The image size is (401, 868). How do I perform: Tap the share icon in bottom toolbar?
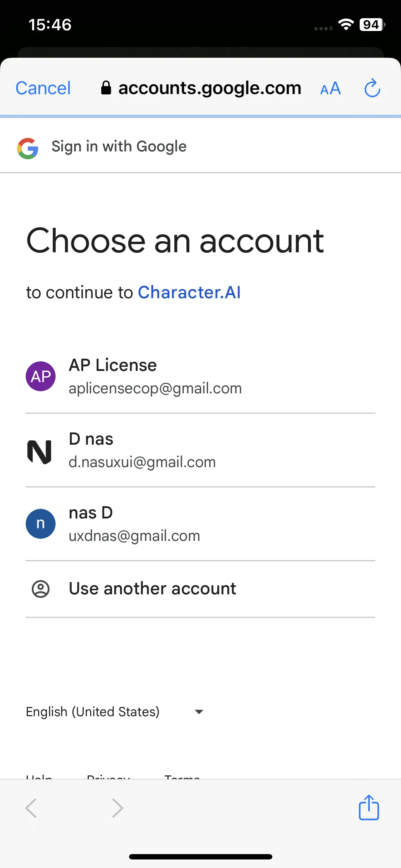pos(369,807)
